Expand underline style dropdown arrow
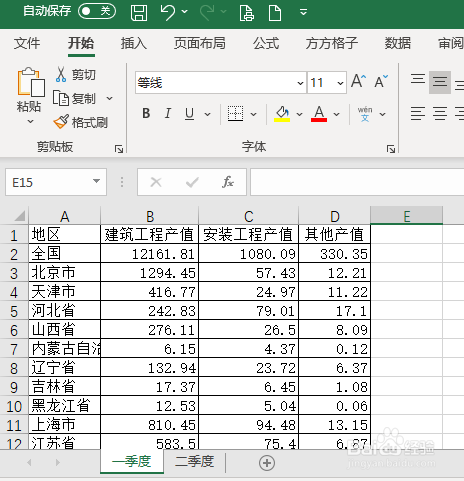464x481 pixels. 207,114
